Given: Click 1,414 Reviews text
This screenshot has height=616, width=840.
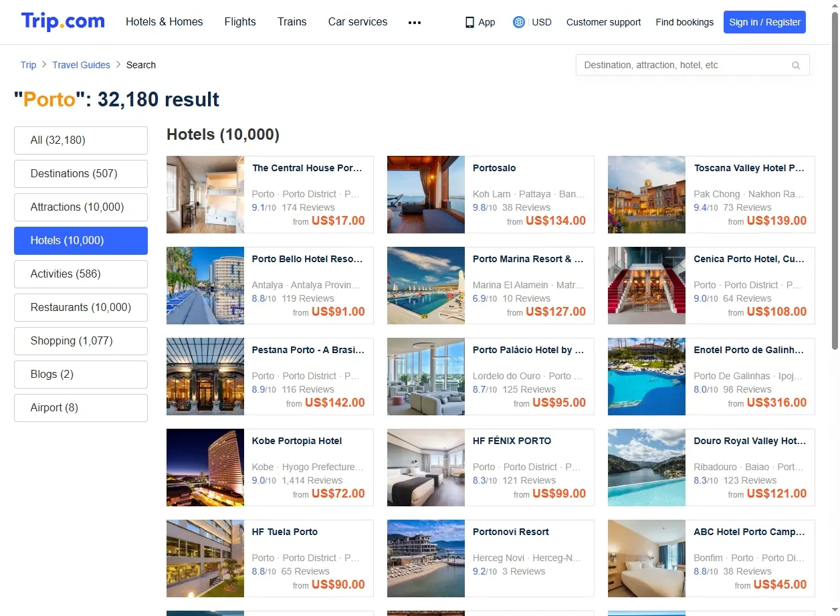Looking at the screenshot, I should tap(312, 480).
